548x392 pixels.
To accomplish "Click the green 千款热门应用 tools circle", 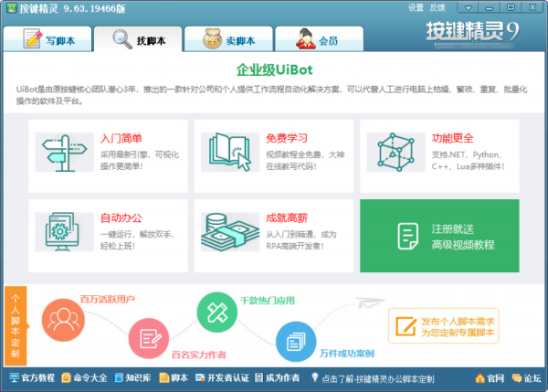I will click(217, 313).
